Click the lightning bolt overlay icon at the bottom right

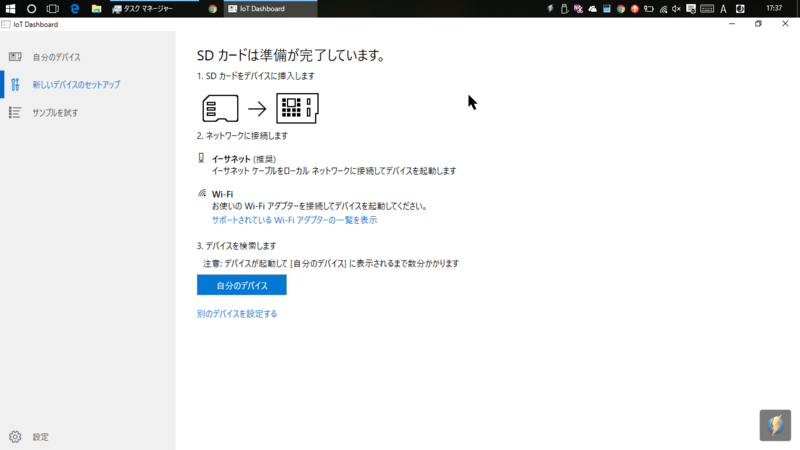click(x=775, y=425)
